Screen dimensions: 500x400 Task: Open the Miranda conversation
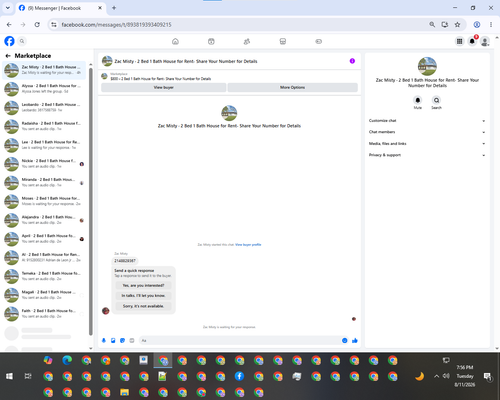(44, 182)
